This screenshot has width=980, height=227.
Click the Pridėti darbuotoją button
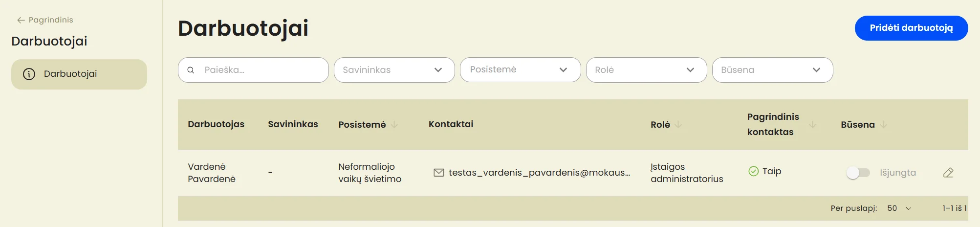pos(911,28)
